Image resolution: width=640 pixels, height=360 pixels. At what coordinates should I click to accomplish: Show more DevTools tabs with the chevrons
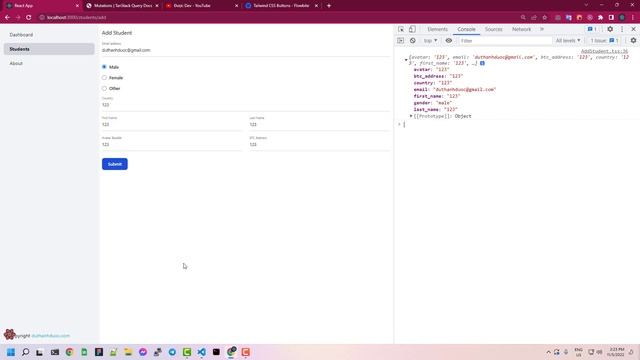tap(542, 29)
